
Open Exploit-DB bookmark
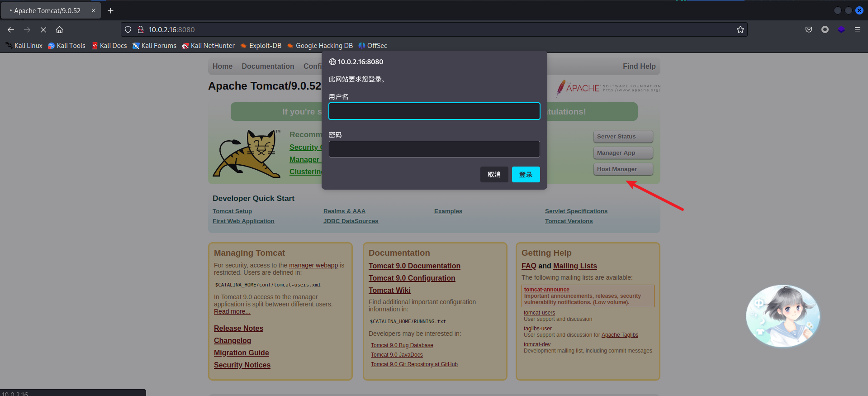[261, 46]
